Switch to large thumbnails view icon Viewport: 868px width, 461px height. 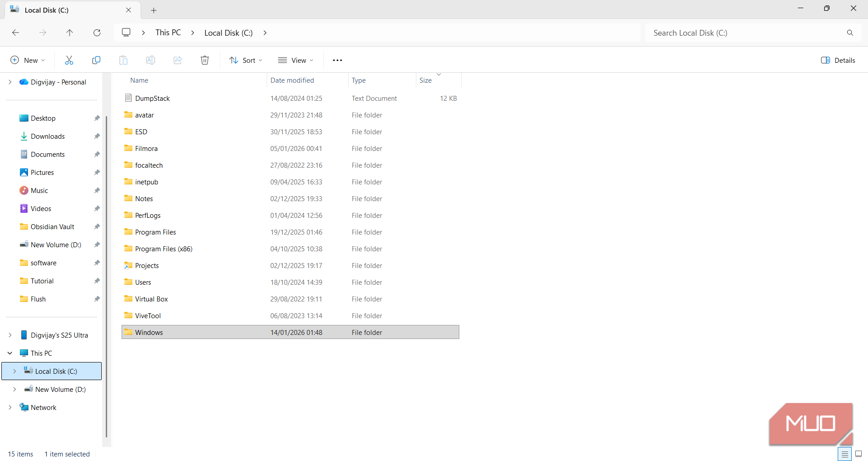click(x=859, y=454)
